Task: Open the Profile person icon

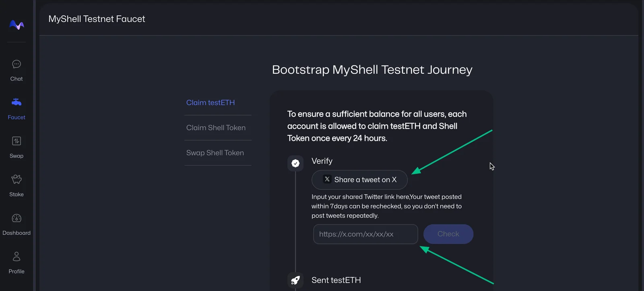Action: 17,256
